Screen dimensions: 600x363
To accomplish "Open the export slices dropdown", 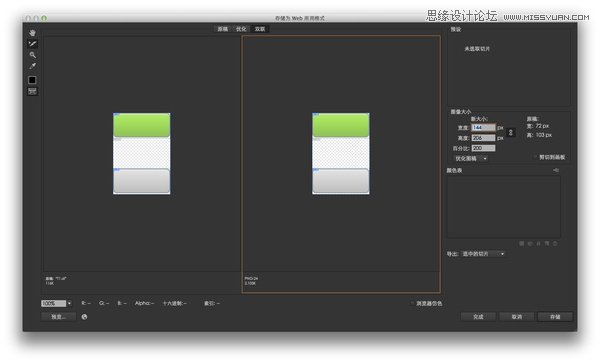I will 483,254.
